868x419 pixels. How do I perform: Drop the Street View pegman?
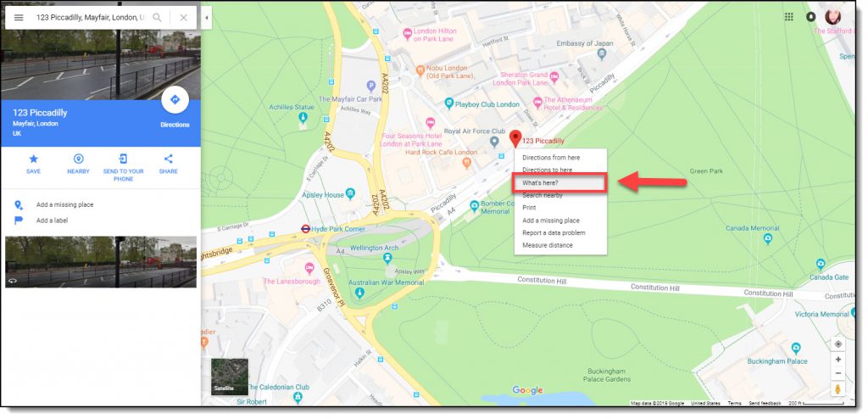(837, 388)
